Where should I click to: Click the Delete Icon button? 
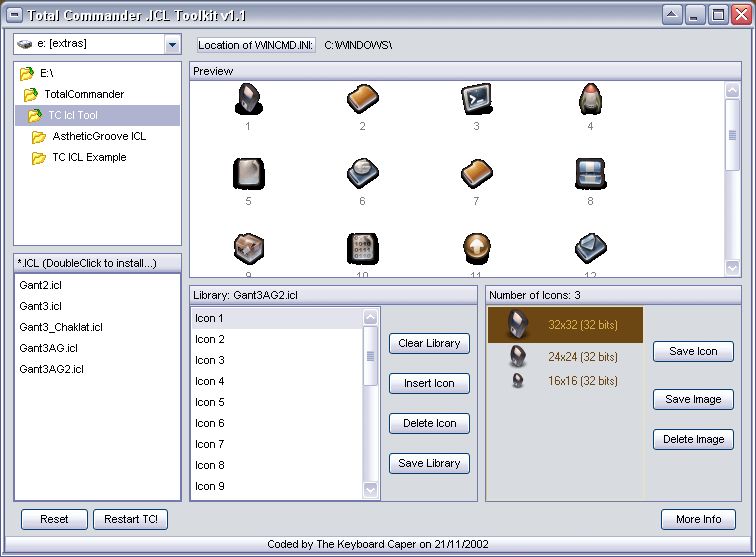pyautogui.click(x=429, y=423)
